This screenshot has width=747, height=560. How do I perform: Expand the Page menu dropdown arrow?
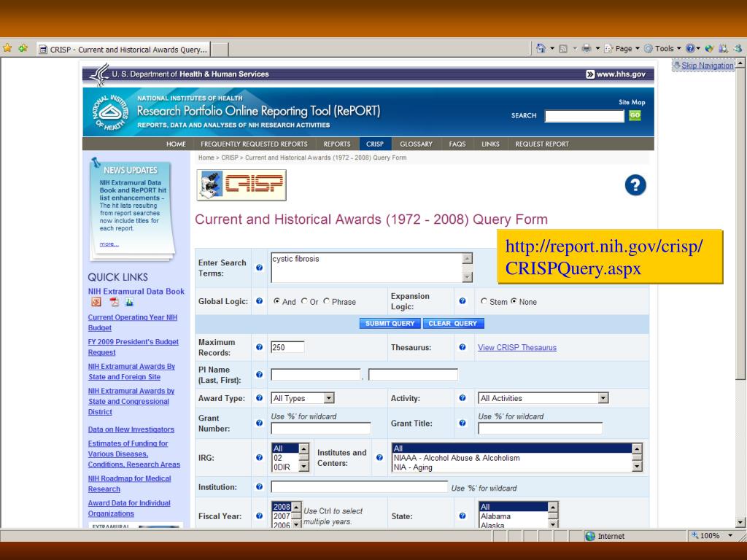(638, 49)
